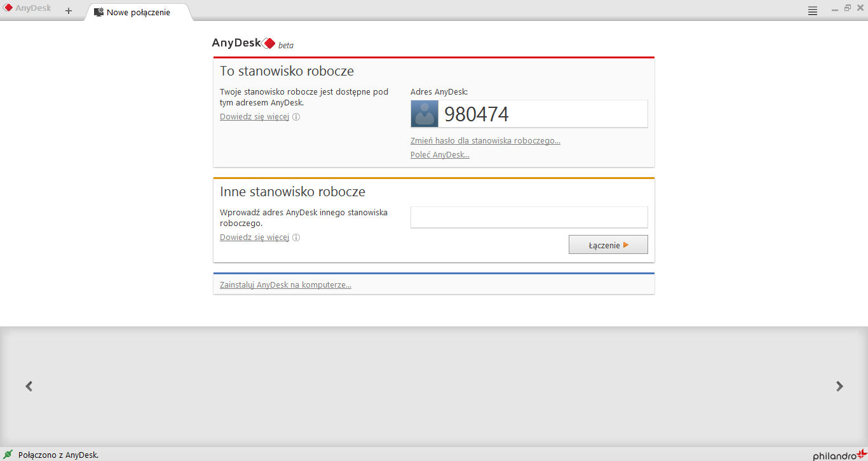This screenshot has height=461, width=868.
Task: Click the Łączenie connect button
Action: [608, 244]
